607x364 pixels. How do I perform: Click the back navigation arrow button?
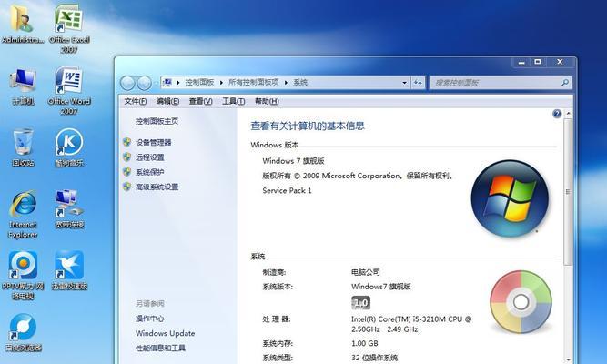click(127, 83)
